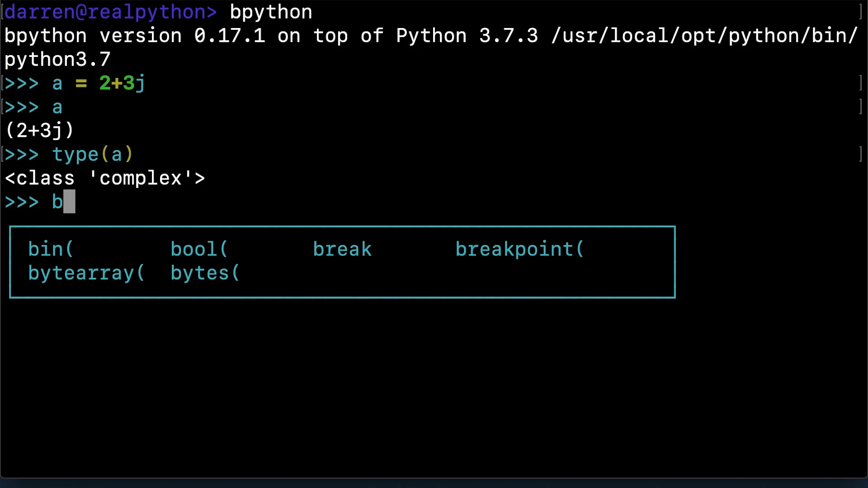Click the gray text cursor block

click(69, 202)
